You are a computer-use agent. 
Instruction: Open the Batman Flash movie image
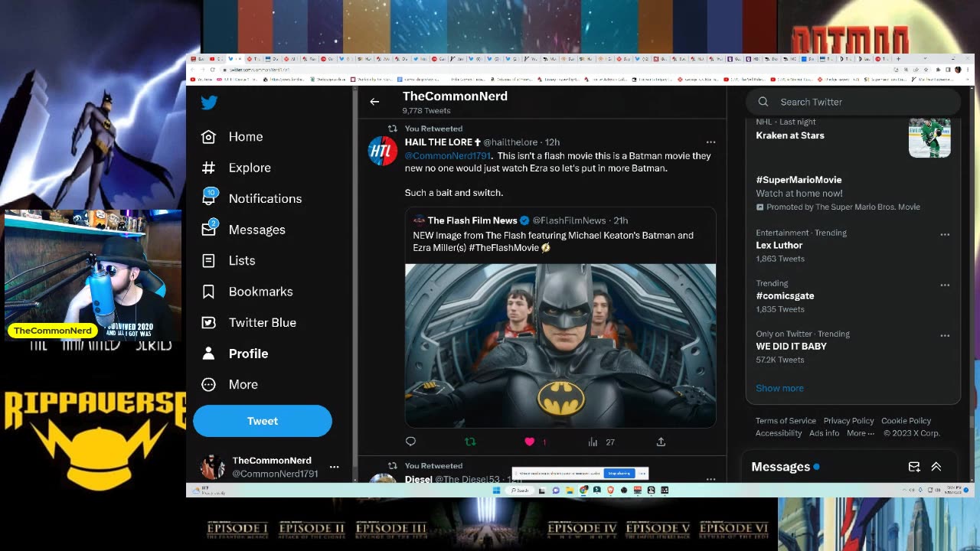pos(560,345)
